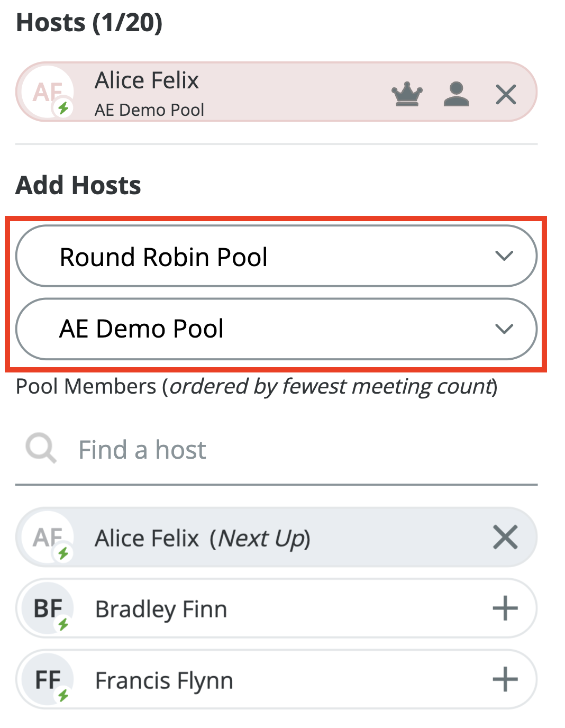Open the Round Robin Pool dropdown
Viewport: 565px width, 728px height.
point(276,257)
